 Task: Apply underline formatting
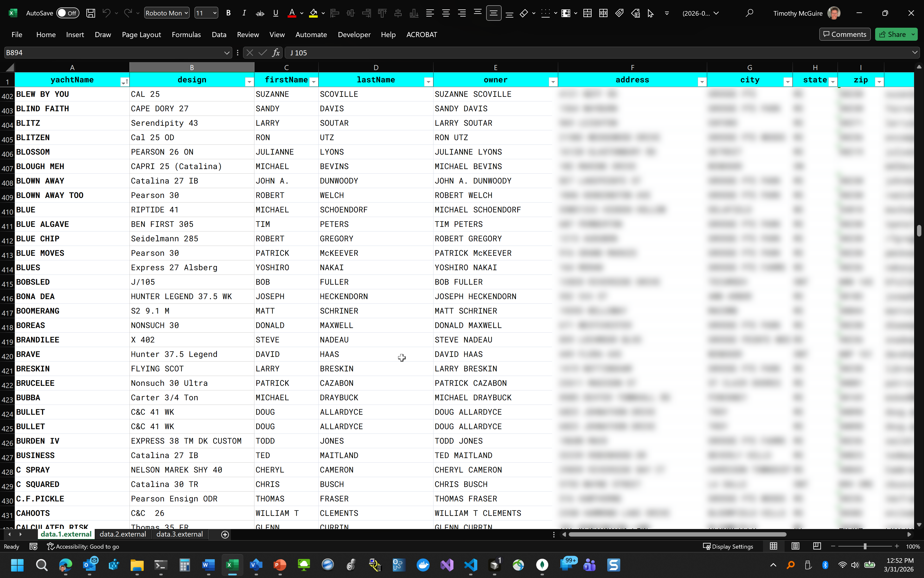click(x=275, y=13)
